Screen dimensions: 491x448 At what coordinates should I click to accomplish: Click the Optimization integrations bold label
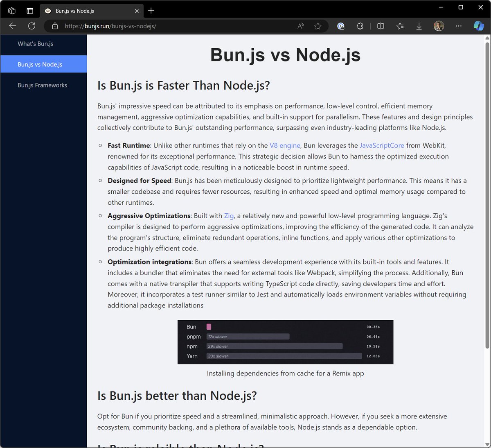coord(150,262)
